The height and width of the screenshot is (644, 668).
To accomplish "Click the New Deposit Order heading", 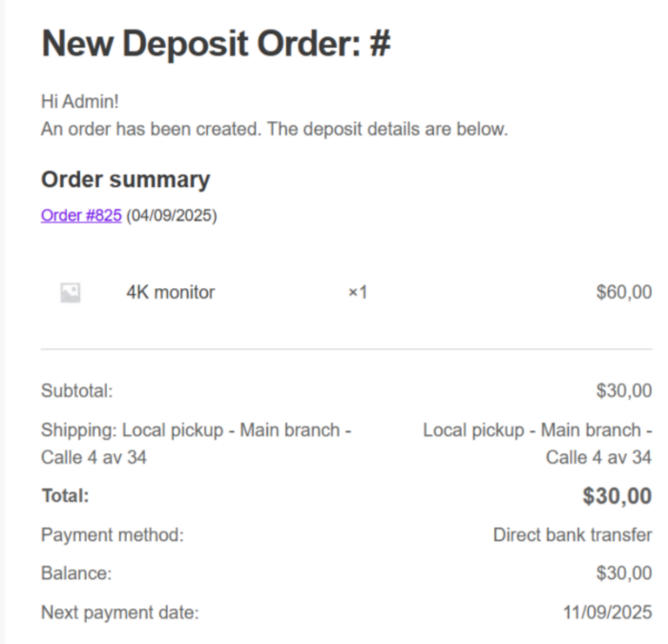I will click(x=217, y=44).
